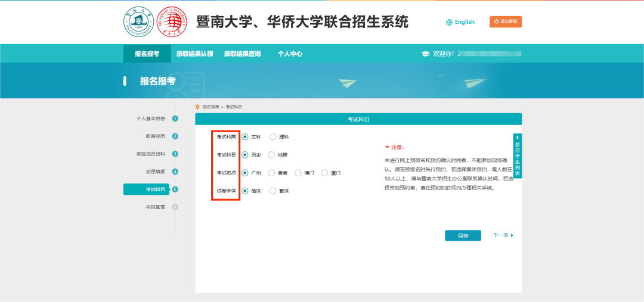Screen dimensions: 644x302
Task: Click step number 3 circle
Action: pyautogui.click(x=175, y=154)
